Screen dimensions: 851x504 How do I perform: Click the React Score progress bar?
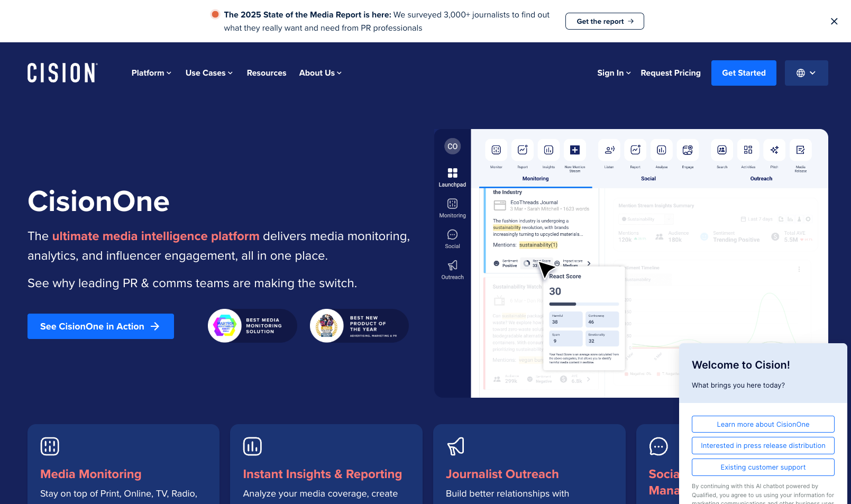(584, 304)
